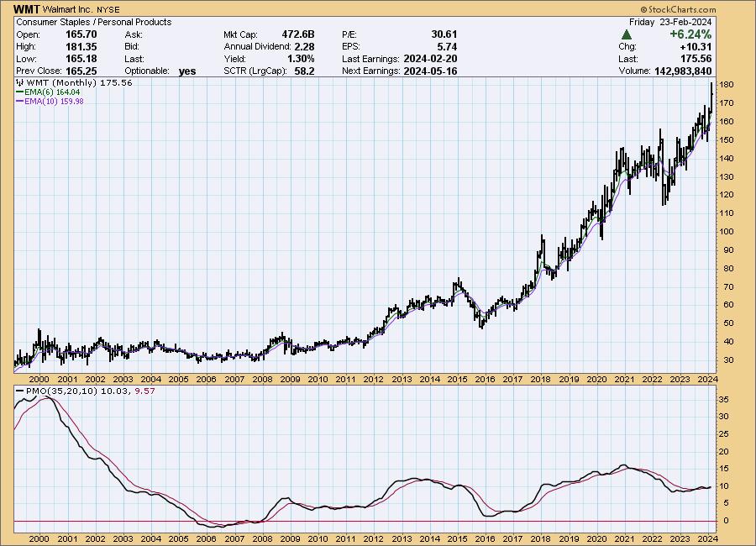The image size is (756, 546).
Task: Click Consumer Staples / Personal Products sector text
Action: (x=94, y=22)
